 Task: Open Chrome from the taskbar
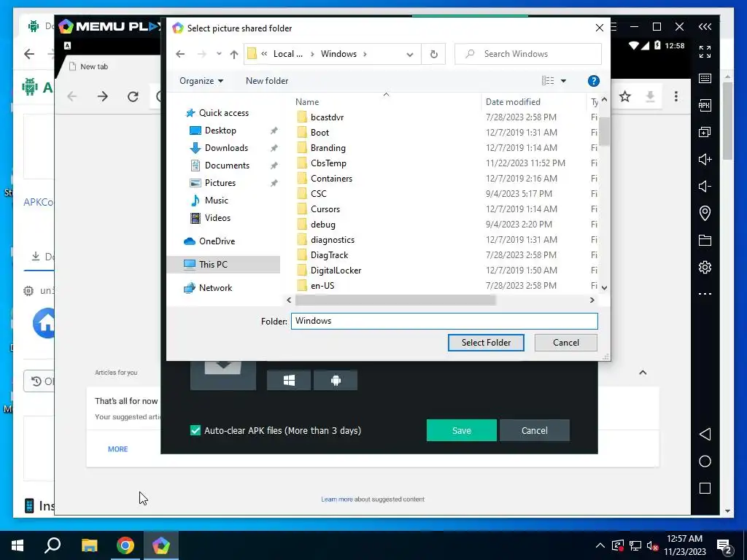coord(125,545)
